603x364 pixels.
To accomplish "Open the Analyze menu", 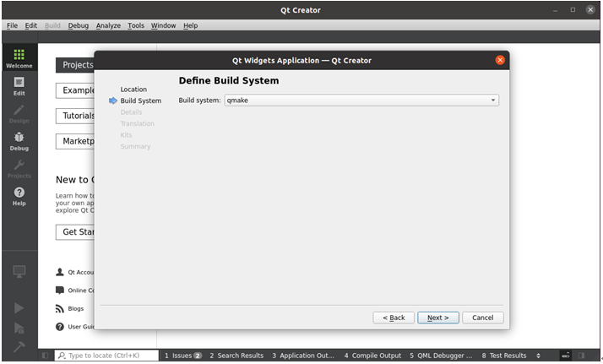I will point(108,25).
